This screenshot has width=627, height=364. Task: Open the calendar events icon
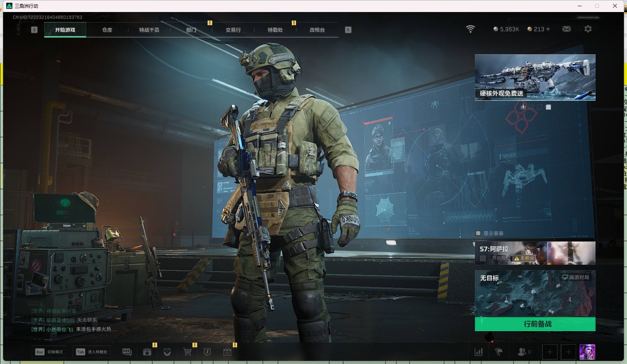tap(227, 352)
